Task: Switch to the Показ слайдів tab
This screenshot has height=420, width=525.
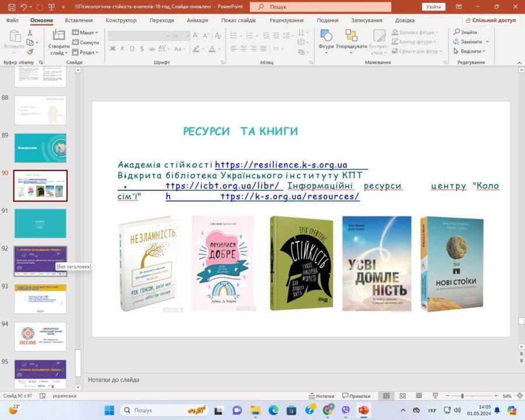Action: [239, 20]
